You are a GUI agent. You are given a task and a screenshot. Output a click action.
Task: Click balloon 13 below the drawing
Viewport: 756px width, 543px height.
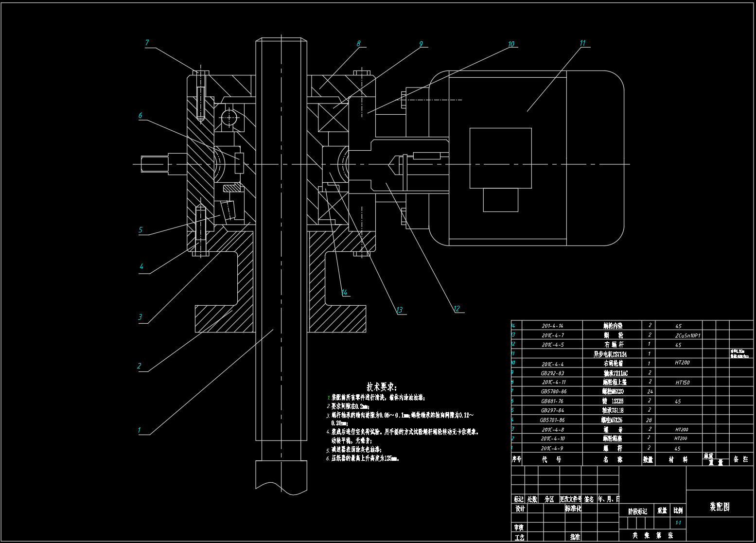pyautogui.click(x=400, y=309)
